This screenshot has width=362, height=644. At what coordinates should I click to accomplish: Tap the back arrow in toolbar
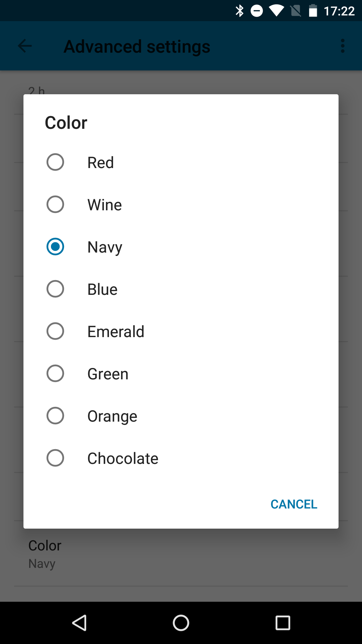click(x=25, y=46)
